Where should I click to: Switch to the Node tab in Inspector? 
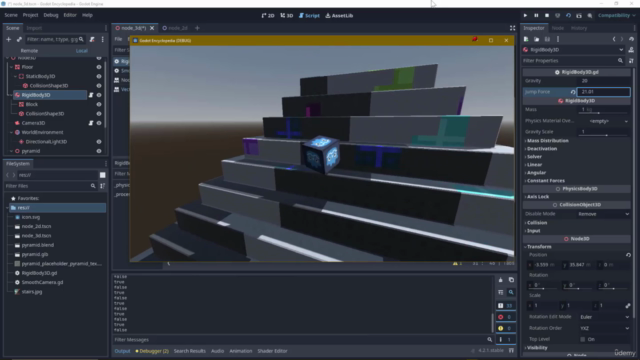coord(558,28)
